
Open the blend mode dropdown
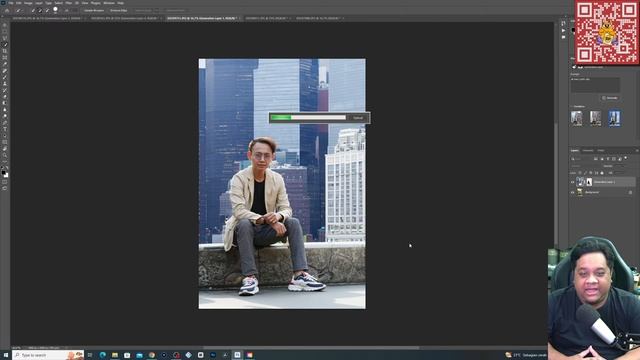coord(583,166)
